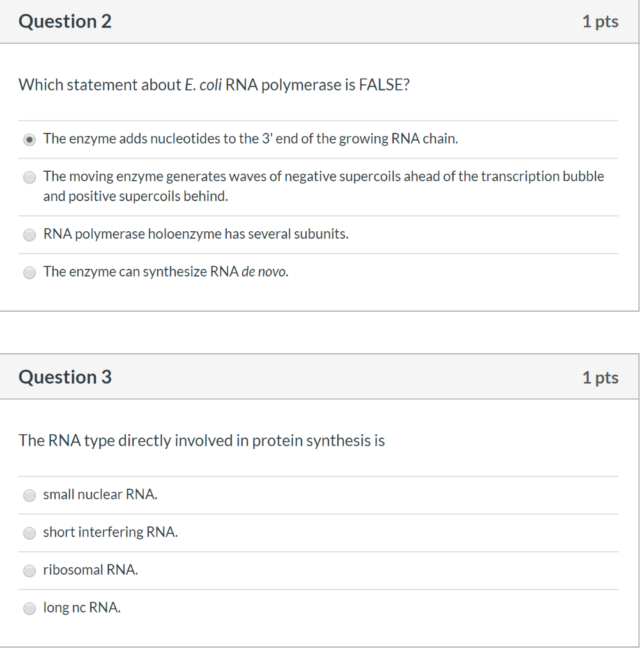The width and height of the screenshot is (644, 654).
Task: Click the Question 2 header
Action: point(65,21)
